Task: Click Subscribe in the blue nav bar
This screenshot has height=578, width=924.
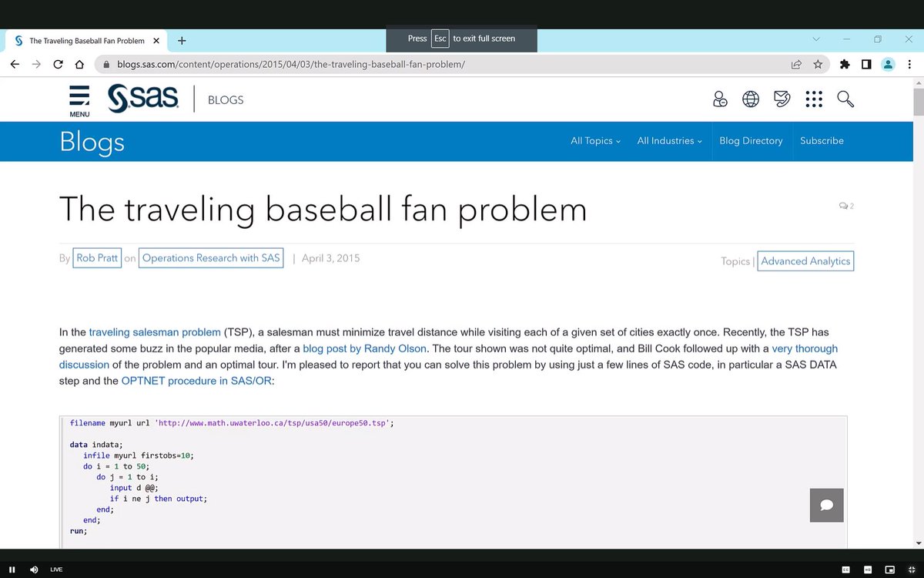Action: [822, 141]
